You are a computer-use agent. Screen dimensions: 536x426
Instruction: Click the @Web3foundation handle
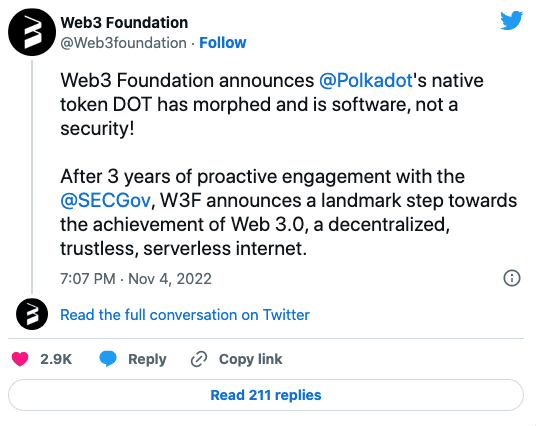(123, 43)
